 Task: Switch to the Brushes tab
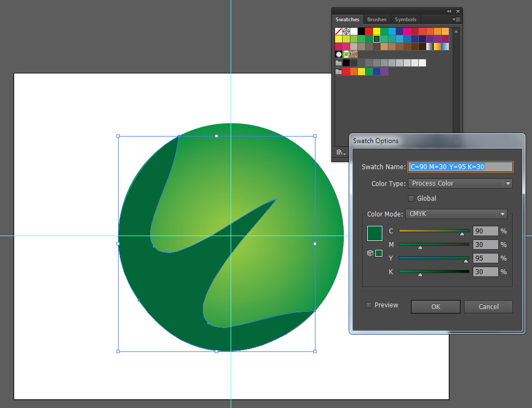376,19
